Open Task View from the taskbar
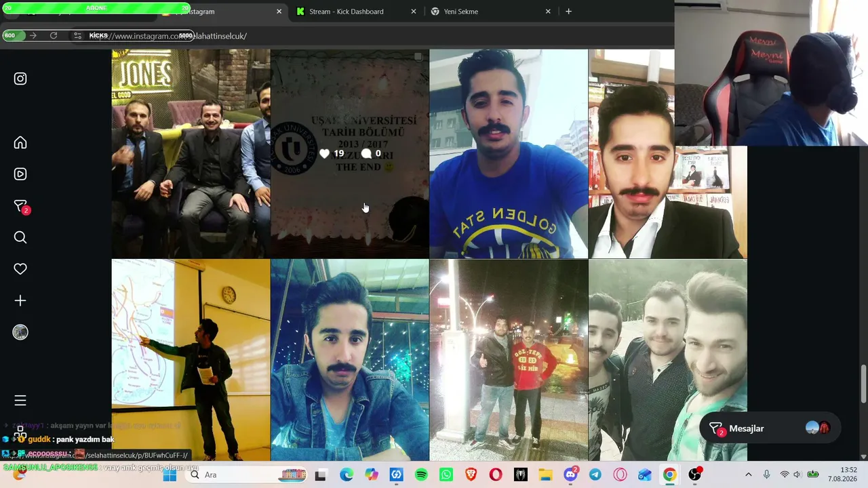Screen dimensions: 868x488 (x=320, y=475)
